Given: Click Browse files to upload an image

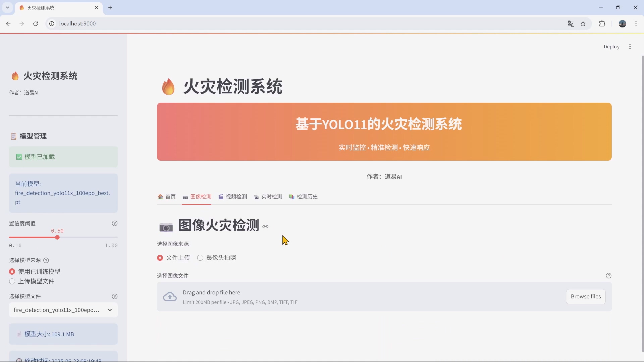Looking at the screenshot, I should (x=586, y=296).
